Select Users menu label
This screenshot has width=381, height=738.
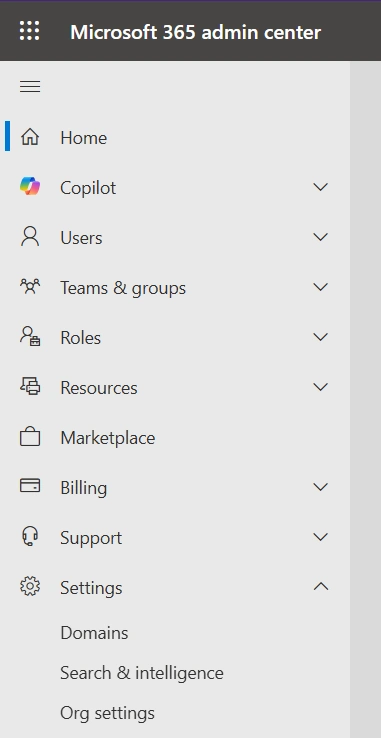tap(81, 238)
